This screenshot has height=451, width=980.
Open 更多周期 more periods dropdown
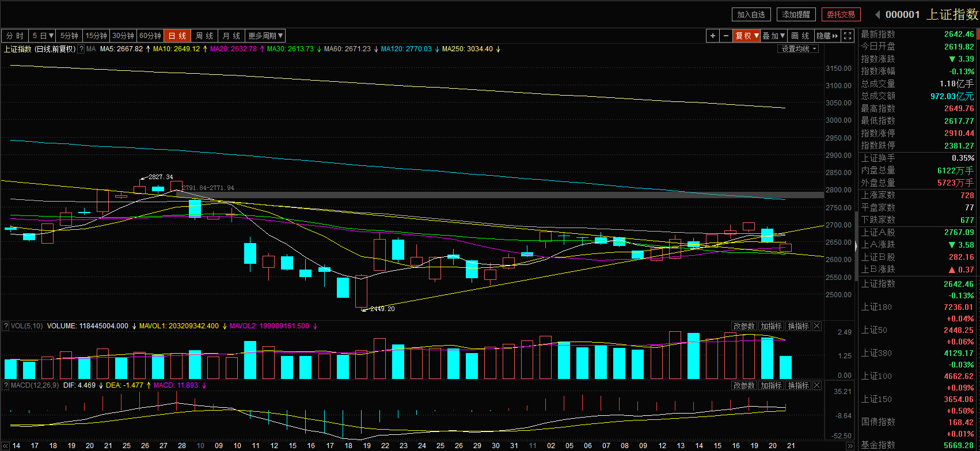(x=265, y=36)
